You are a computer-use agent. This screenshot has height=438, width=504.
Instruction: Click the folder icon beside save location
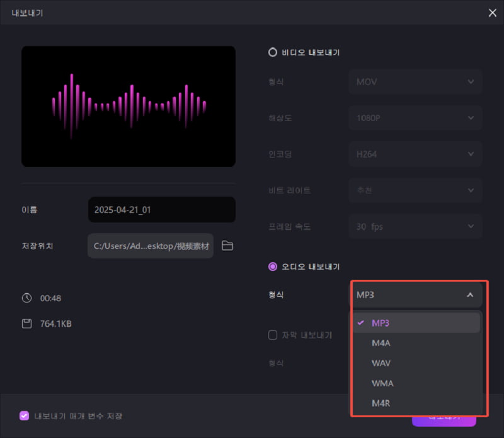coord(227,246)
